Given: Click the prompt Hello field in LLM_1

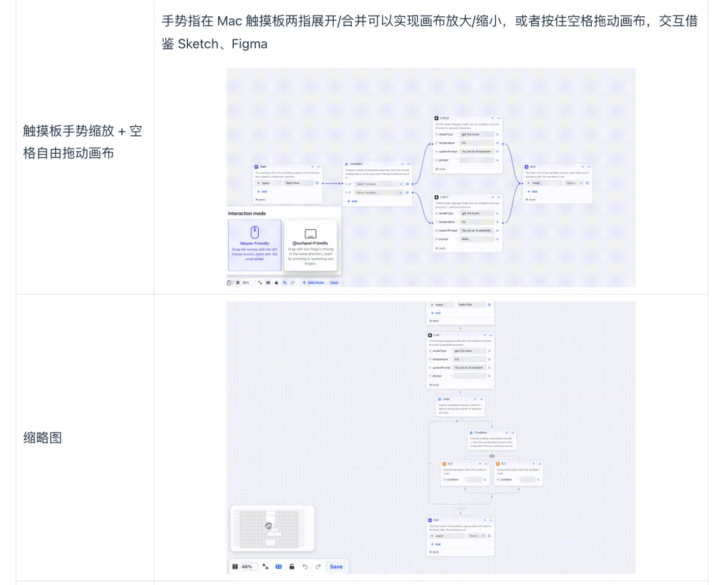Looking at the screenshot, I should point(477,239).
